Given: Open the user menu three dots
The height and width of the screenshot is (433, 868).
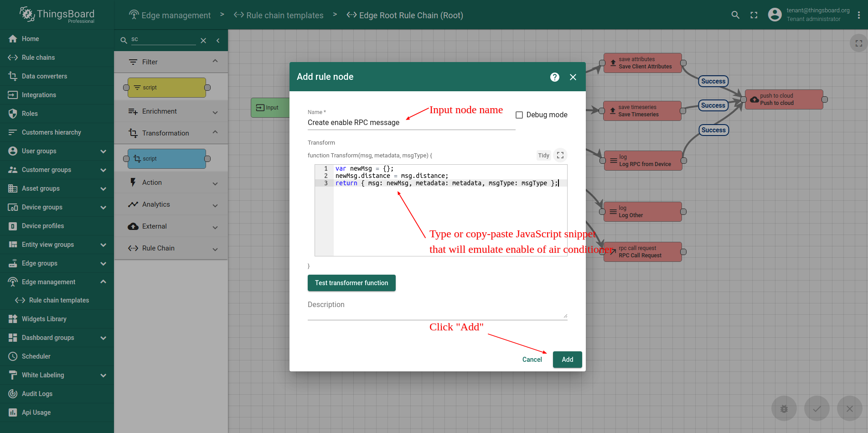Looking at the screenshot, I should point(858,15).
